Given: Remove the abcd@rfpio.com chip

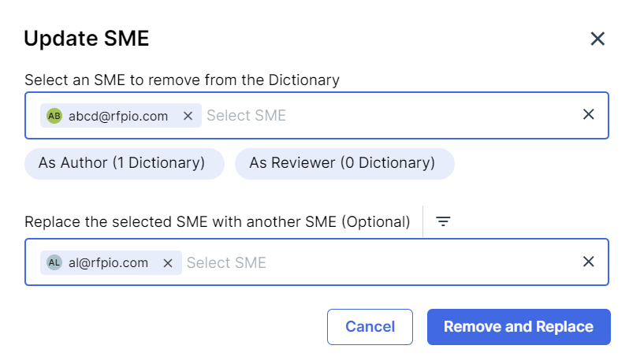Looking at the screenshot, I should pyautogui.click(x=188, y=116).
